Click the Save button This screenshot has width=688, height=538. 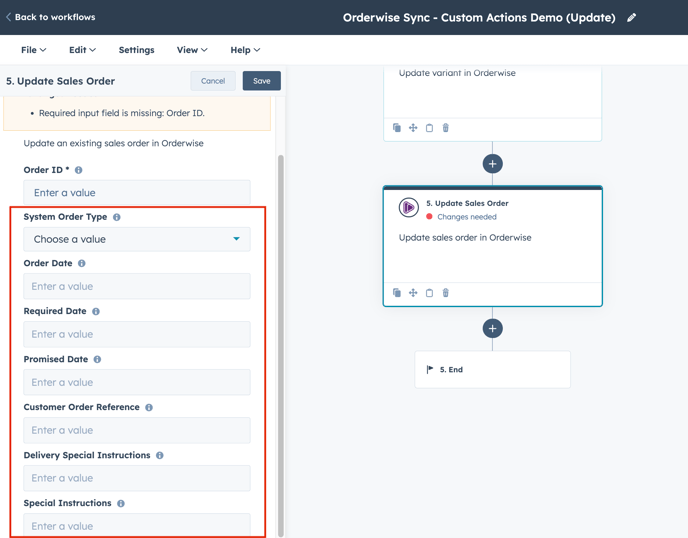tap(262, 81)
